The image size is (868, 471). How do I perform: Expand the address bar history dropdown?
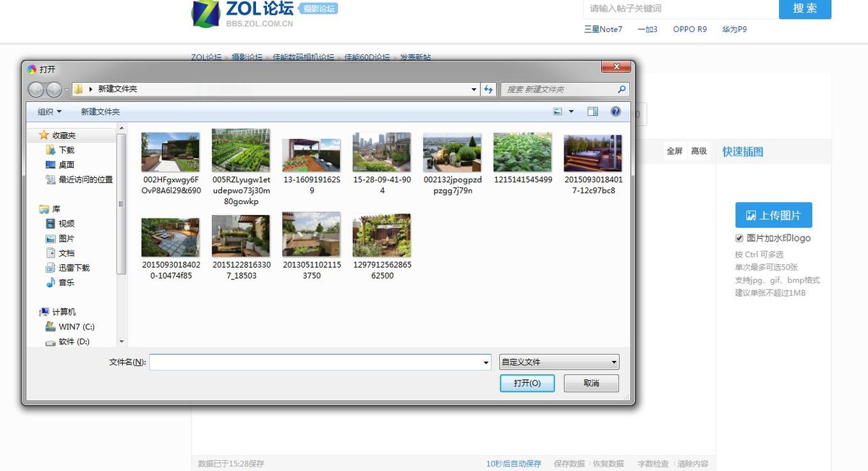click(x=474, y=90)
